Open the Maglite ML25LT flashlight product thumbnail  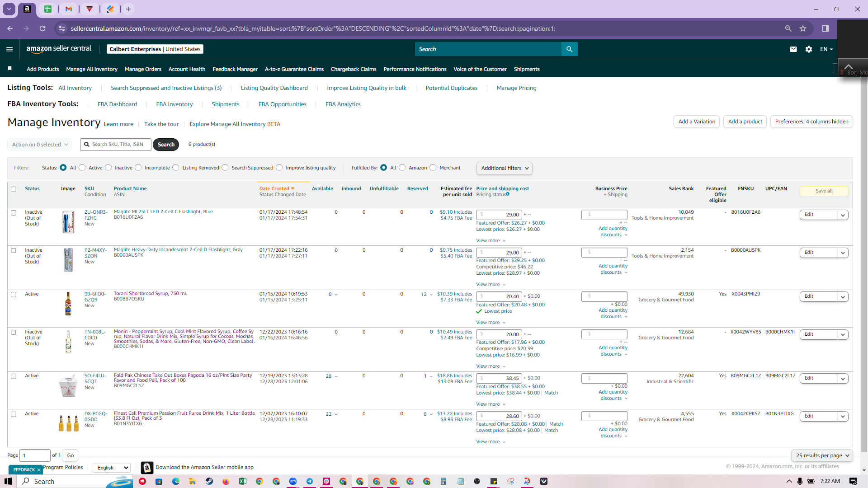coord(68,222)
